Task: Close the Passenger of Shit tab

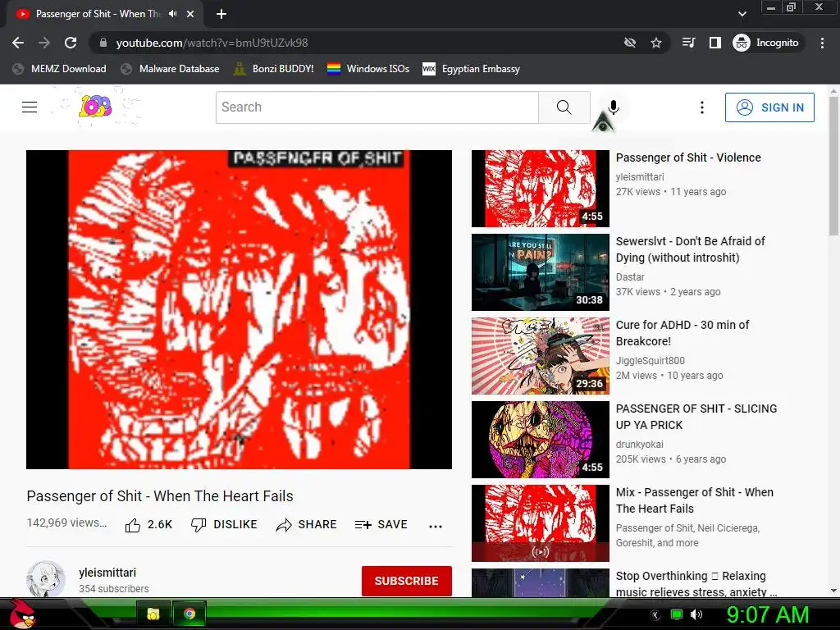Action: 189,14
